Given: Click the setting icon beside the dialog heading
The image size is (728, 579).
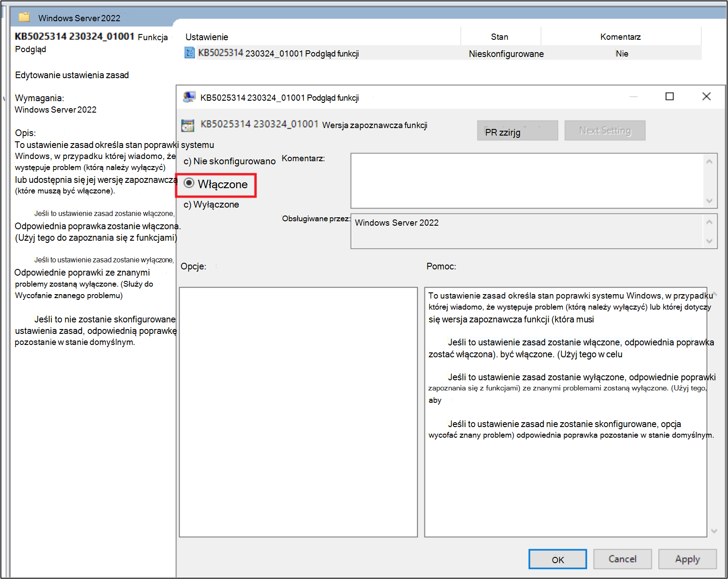Looking at the screenshot, I should pyautogui.click(x=188, y=125).
